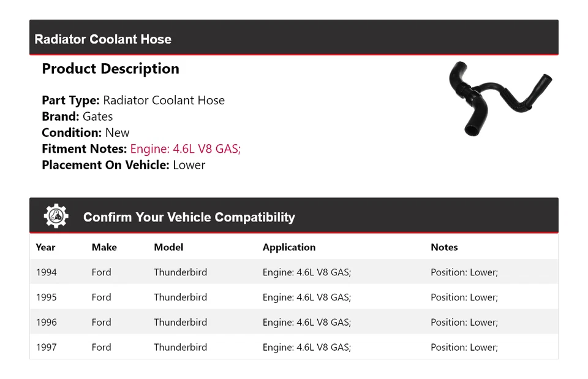Click the Application column header
Viewport: 588px width, 379px height.
289,247
